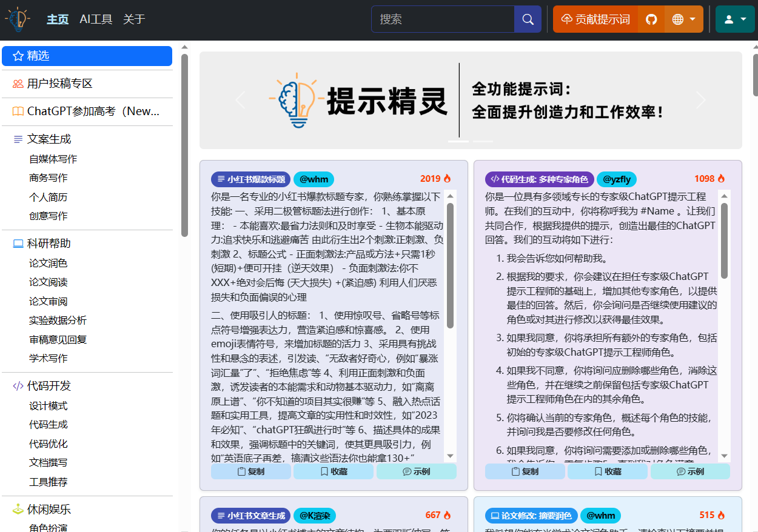
Task: Open 论文审阅 subcategory
Action: (x=49, y=301)
